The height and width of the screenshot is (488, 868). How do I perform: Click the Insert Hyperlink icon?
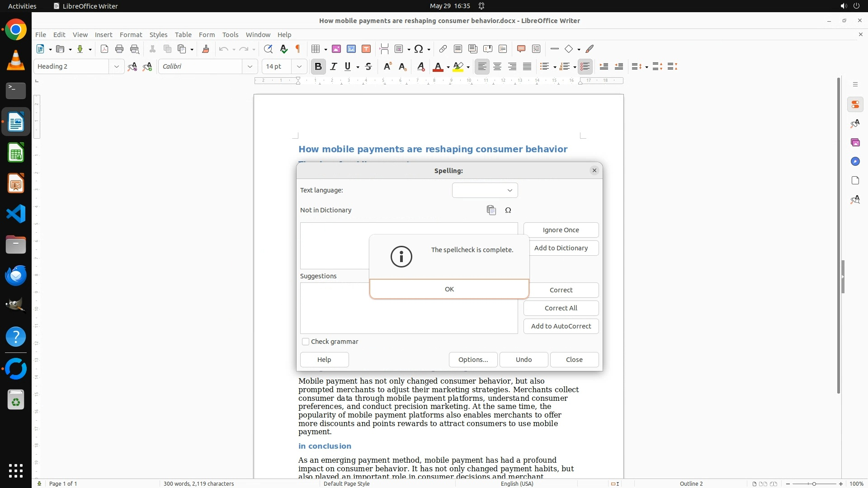coord(443,49)
